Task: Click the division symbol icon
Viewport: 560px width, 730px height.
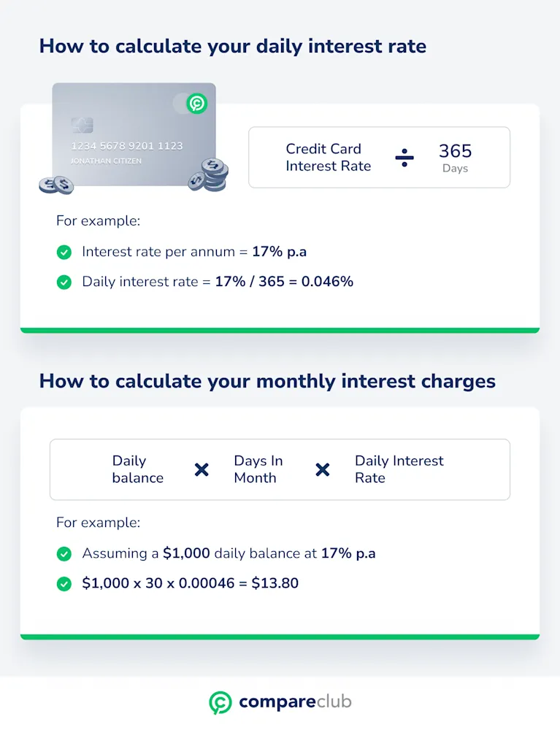Action: [x=404, y=158]
